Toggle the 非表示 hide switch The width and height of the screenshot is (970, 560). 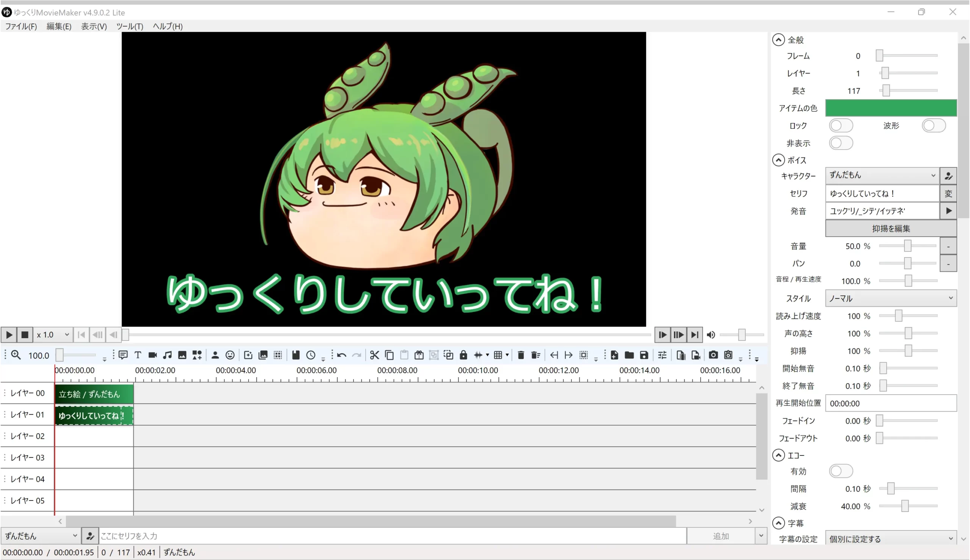click(x=841, y=143)
